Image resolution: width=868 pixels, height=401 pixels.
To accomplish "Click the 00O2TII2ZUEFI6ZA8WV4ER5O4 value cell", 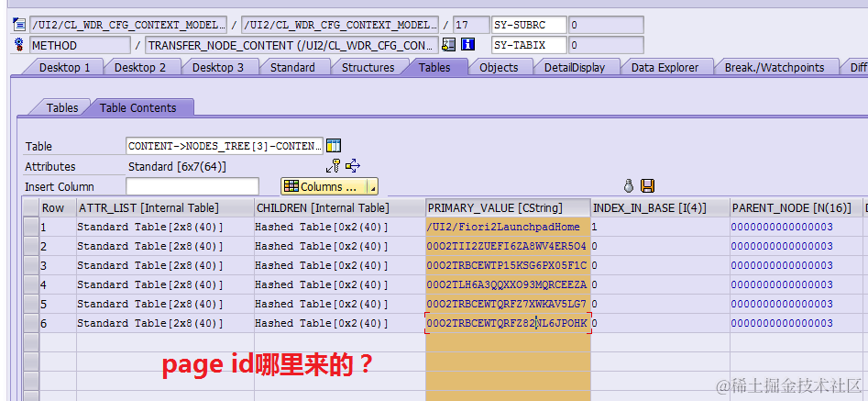I will click(x=508, y=246).
